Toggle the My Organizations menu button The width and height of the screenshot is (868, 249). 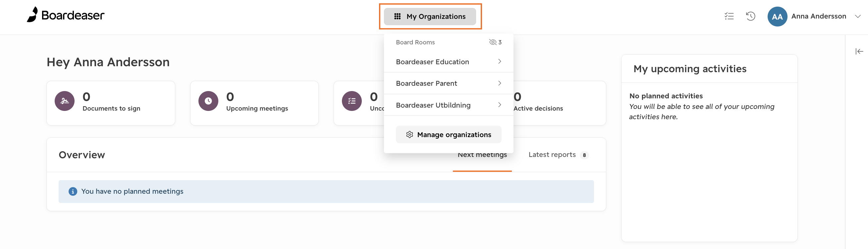point(430,17)
